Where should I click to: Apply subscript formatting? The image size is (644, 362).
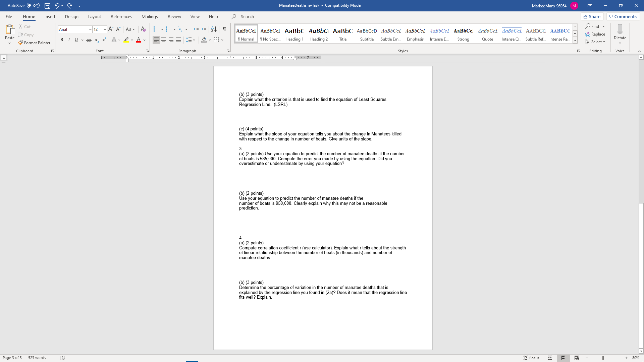tap(96, 40)
